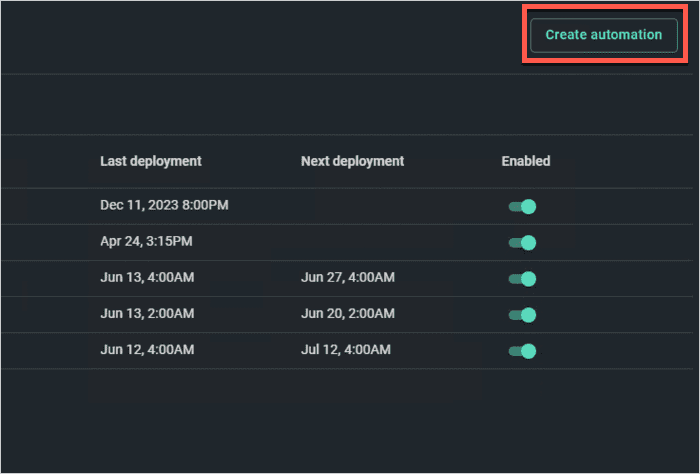Click the Last deployment column header
This screenshot has width=700, height=474.
pos(151,161)
